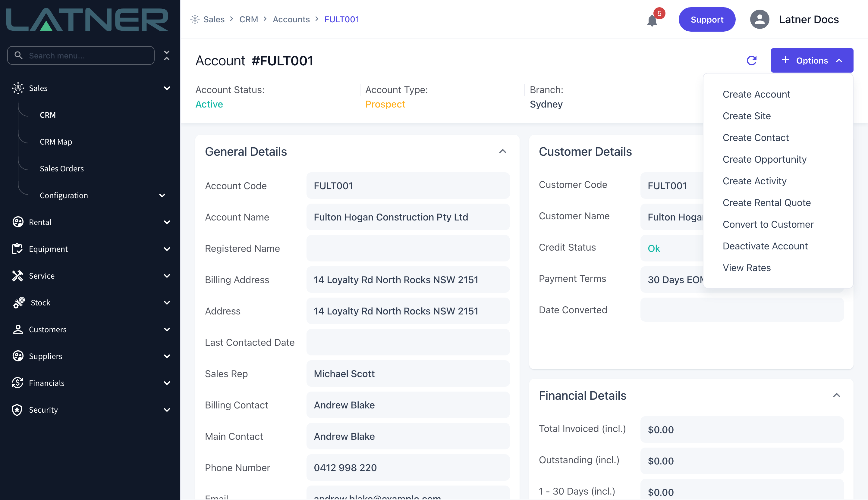Click the Last Contacted Date field
This screenshot has width=868, height=500.
click(x=408, y=342)
